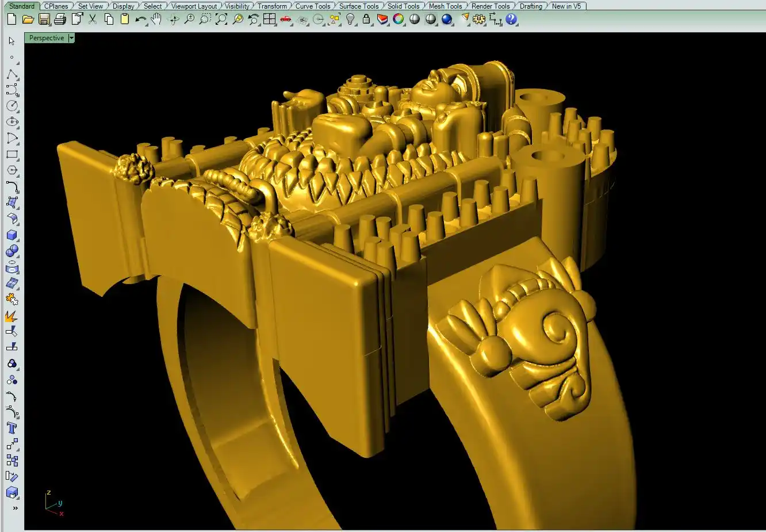Choose the Polyline tool

click(12, 75)
